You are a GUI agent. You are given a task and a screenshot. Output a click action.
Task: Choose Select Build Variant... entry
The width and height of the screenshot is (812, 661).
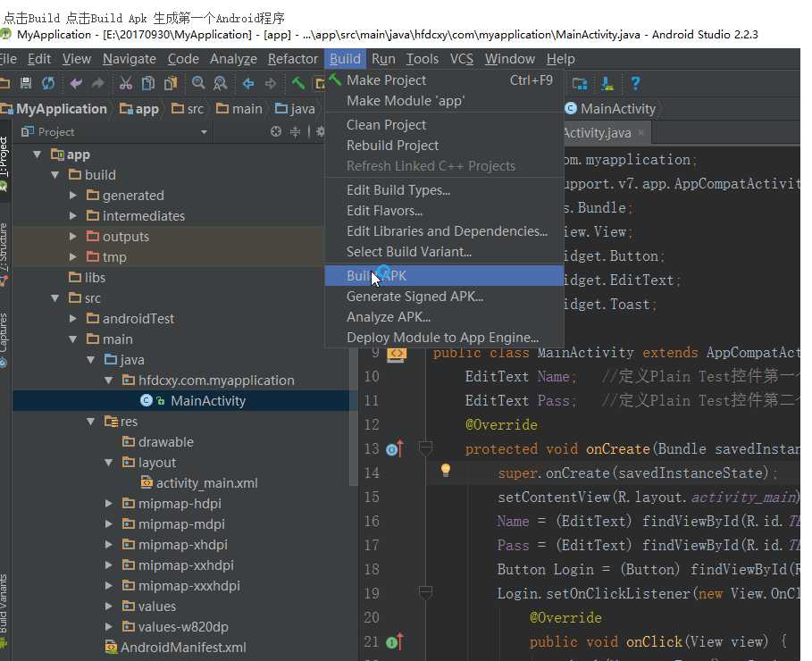(x=444, y=252)
